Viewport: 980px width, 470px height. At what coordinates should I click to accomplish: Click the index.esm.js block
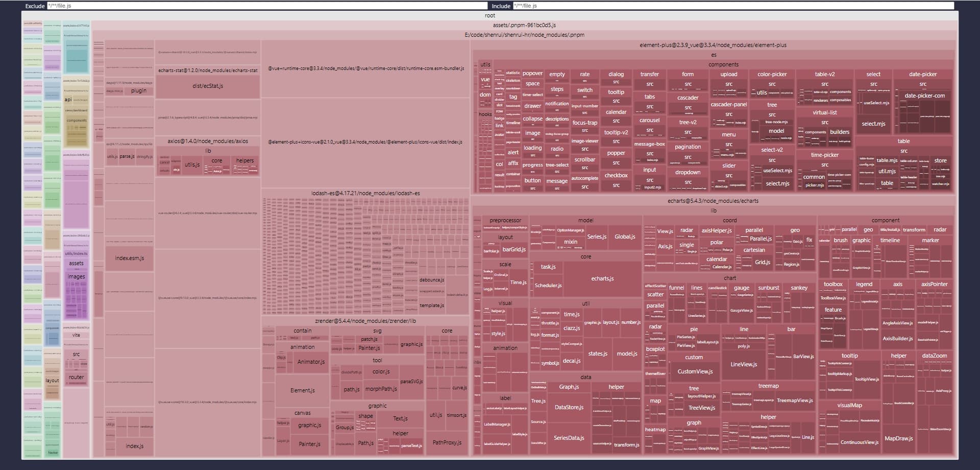click(130, 258)
